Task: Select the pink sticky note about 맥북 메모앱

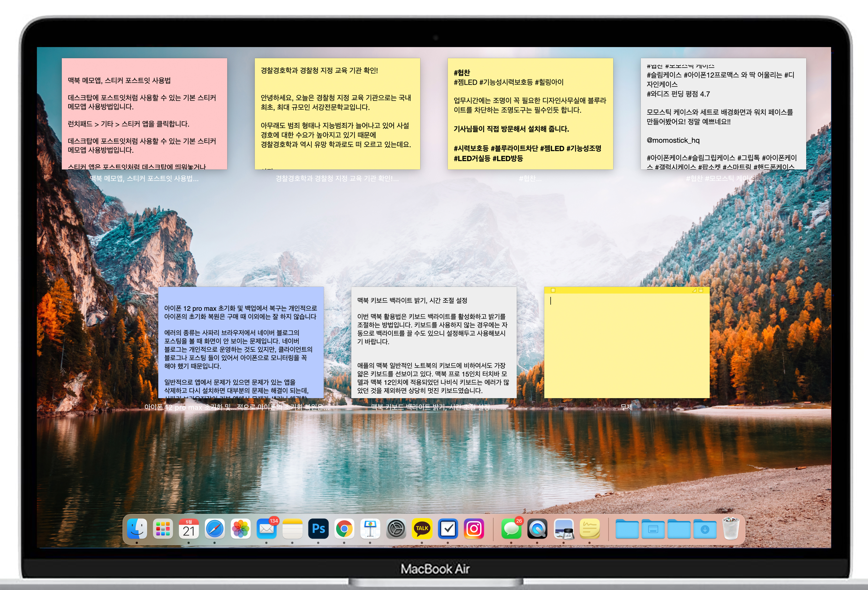Action: 144,114
